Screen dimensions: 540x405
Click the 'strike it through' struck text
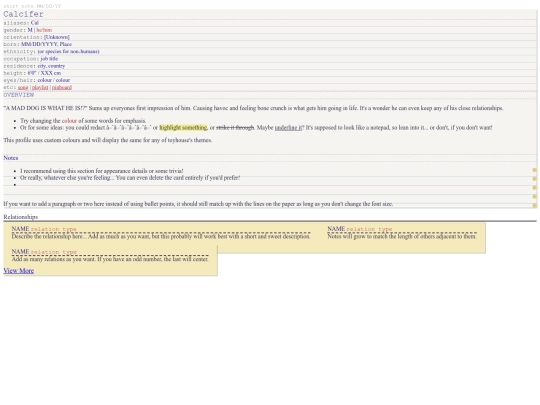tap(235, 127)
